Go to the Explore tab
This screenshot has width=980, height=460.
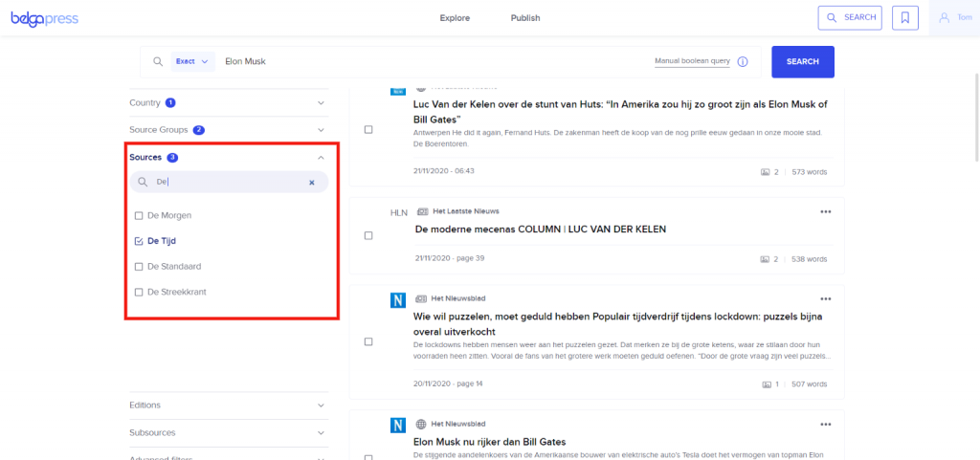[455, 18]
